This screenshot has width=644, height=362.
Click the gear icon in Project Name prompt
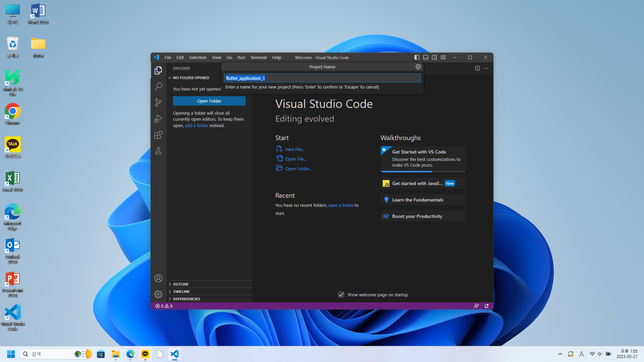(418, 67)
